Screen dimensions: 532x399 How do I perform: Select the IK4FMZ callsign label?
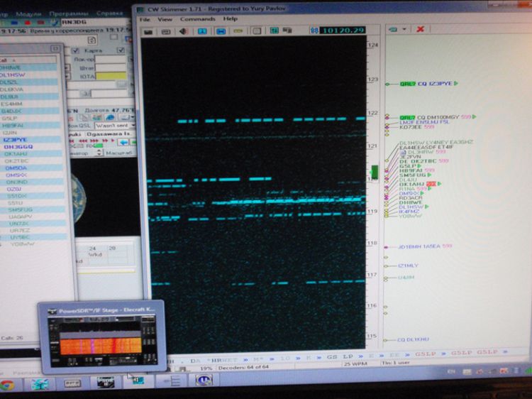point(409,212)
